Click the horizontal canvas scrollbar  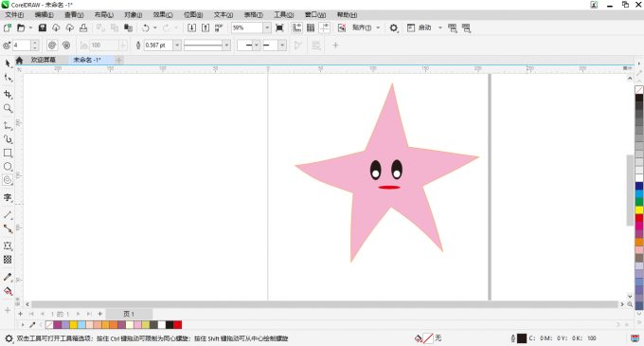coord(325,304)
